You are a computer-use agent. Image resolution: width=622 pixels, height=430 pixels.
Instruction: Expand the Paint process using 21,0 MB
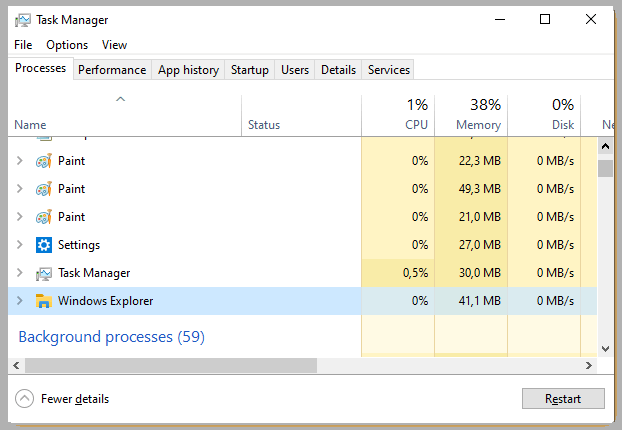point(19,217)
